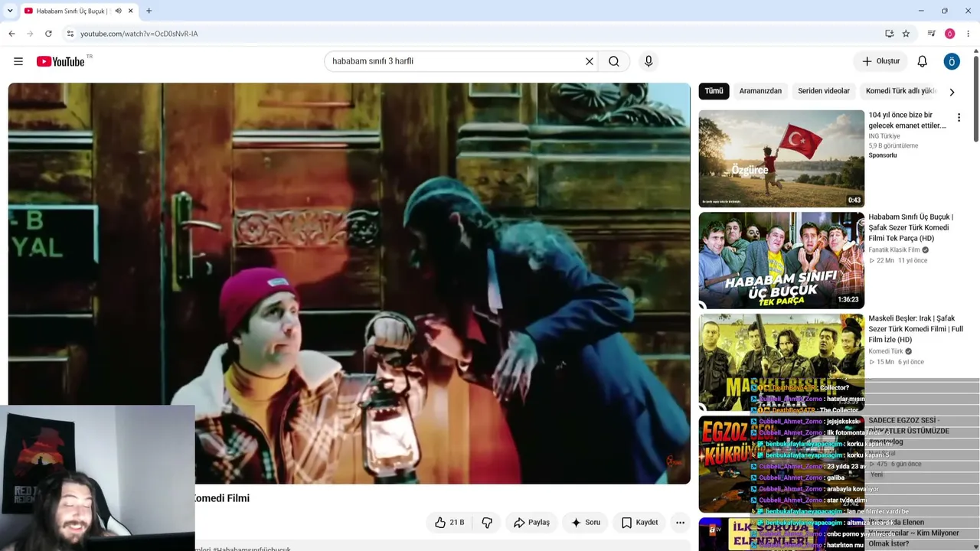This screenshot has height=551, width=980.
Task: Open the Fanatik Klasik Film channel
Action: 894,250
